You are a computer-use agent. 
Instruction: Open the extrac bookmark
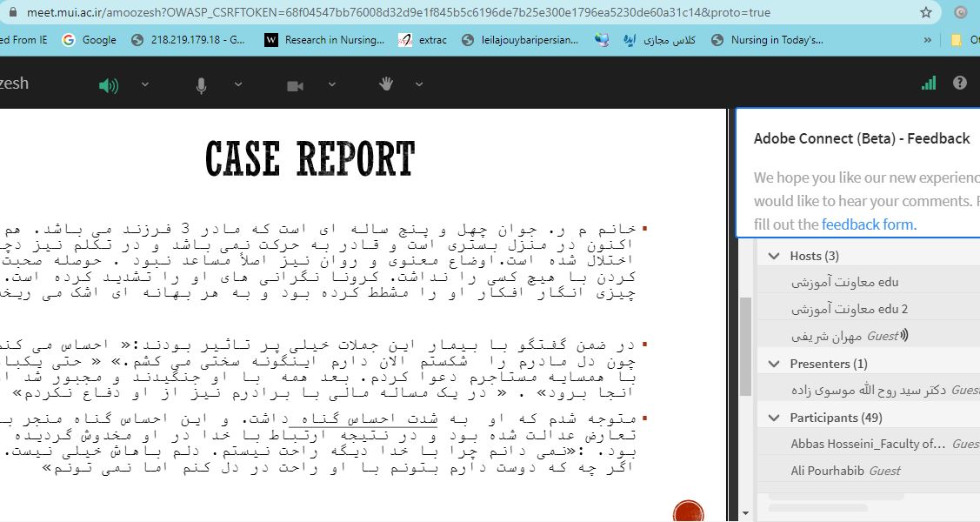click(x=423, y=40)
